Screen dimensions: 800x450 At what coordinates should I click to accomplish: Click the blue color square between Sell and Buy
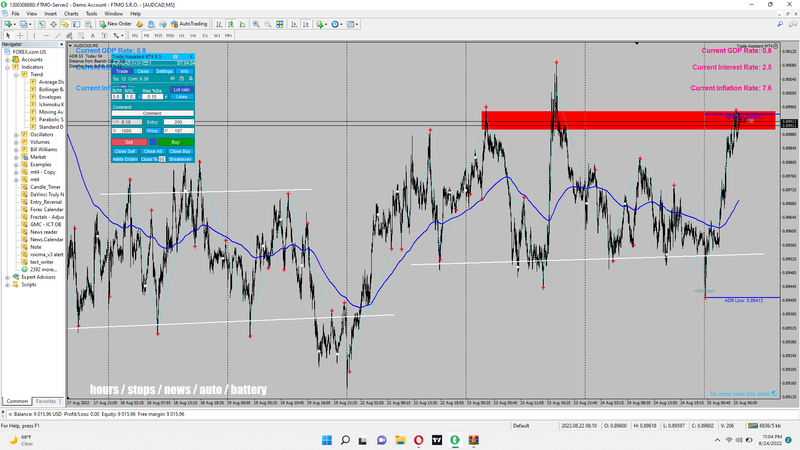153,142
